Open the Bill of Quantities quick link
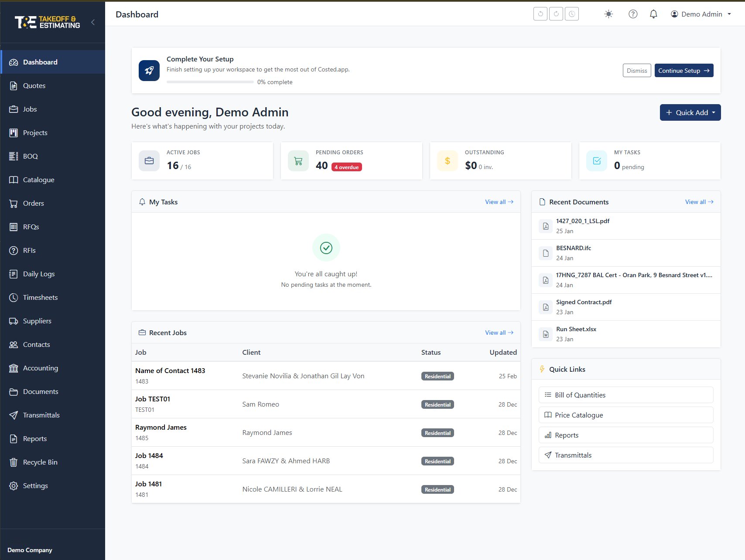Image resolution: width=745 pixels, height=560 pixels. (626, 395)
